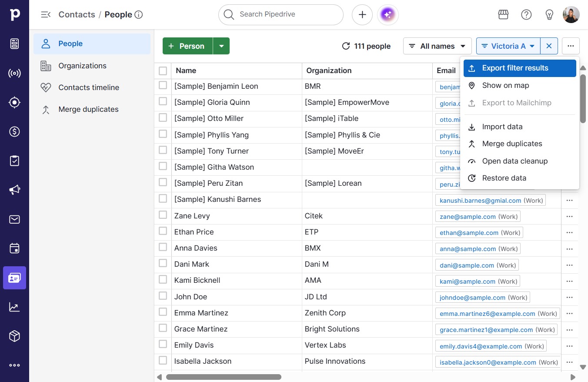588x382 pixels.
Task: Click the green Person add button
Action: pos(187,46)
